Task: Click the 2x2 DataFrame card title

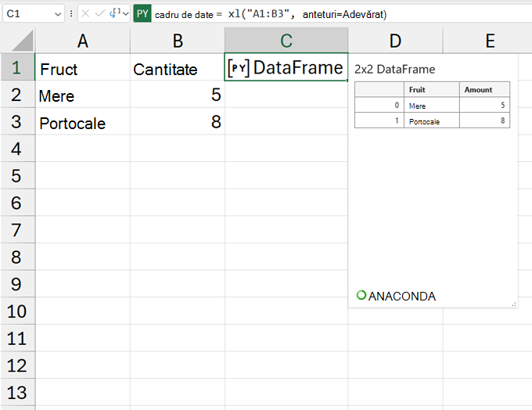Action: point(394,69)
